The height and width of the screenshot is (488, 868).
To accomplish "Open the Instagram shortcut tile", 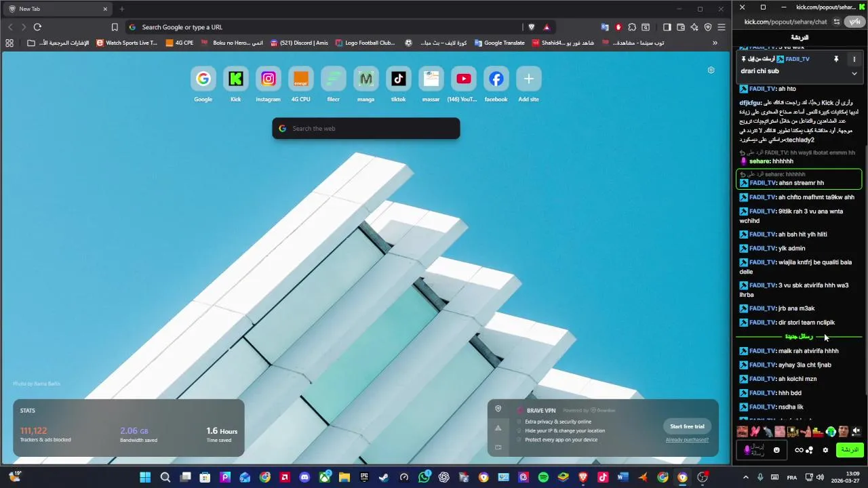I will click(x=268, y=79).
